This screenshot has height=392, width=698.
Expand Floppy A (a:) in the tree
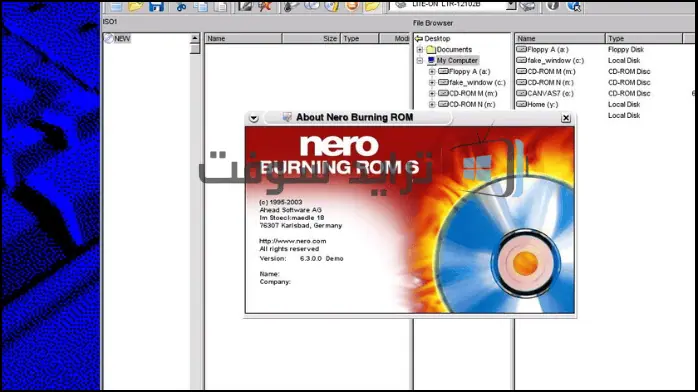point(432,72)
